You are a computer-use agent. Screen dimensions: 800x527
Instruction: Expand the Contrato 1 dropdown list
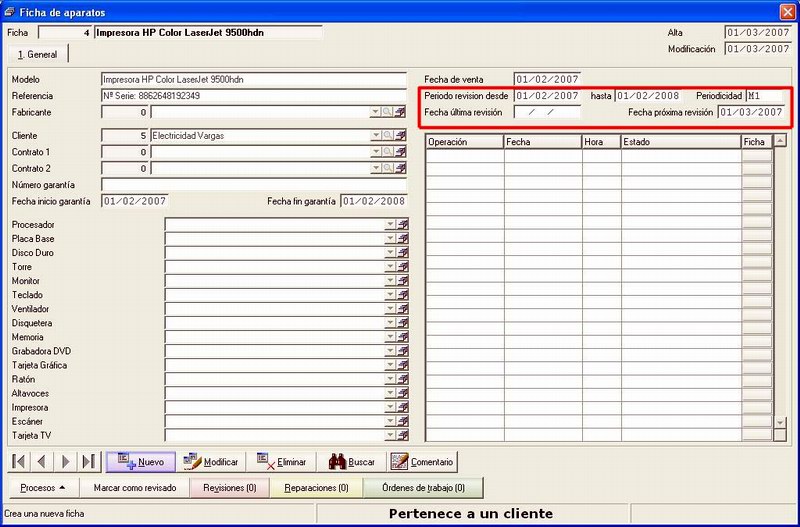(x=376, y=152)
